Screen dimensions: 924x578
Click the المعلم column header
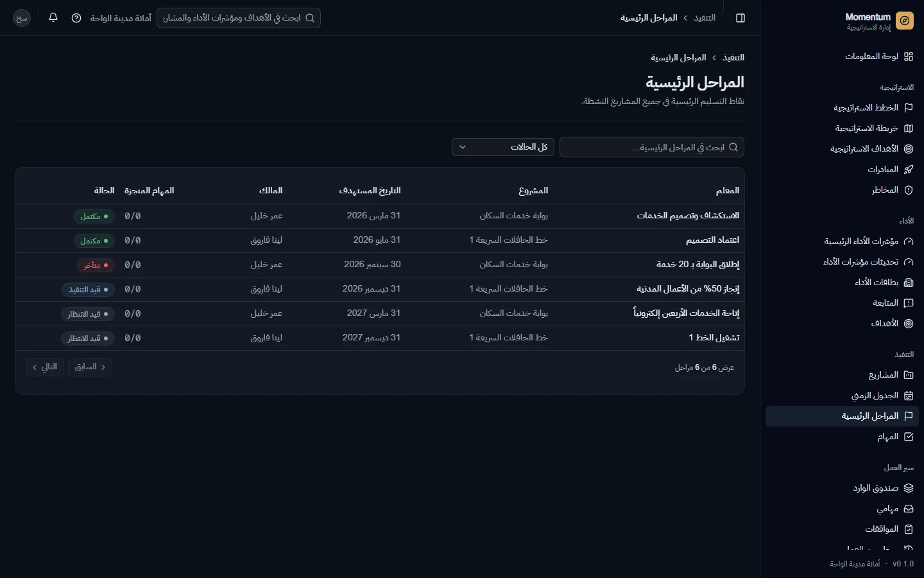[728, 191]
